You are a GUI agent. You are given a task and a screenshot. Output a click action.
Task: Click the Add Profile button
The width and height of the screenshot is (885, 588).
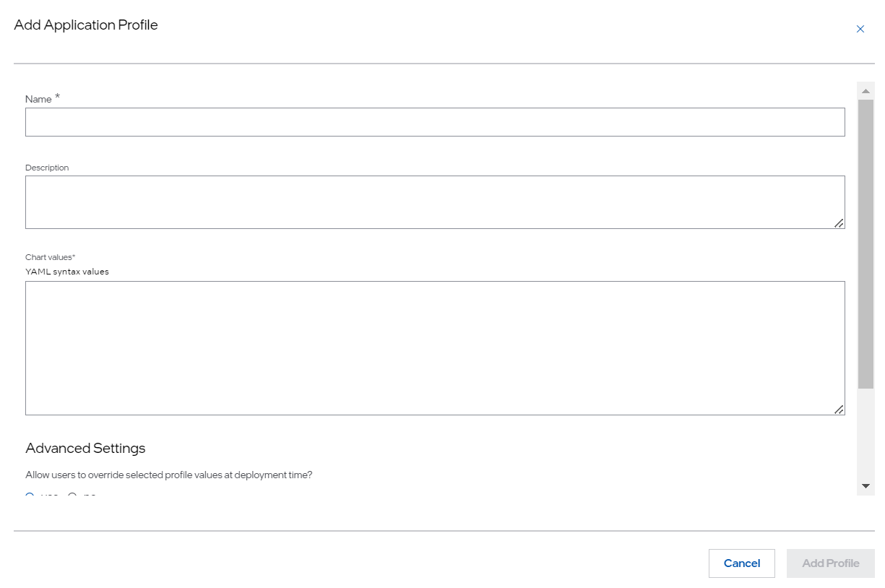830,563
